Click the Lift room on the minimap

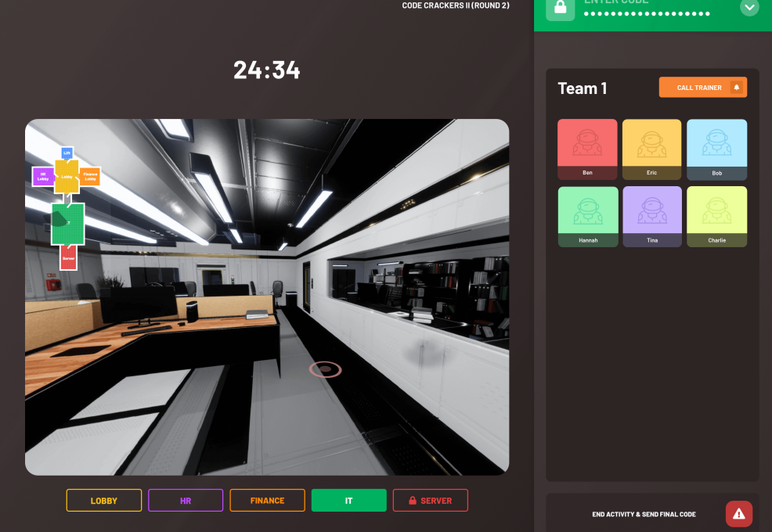(x=67, y=153)
